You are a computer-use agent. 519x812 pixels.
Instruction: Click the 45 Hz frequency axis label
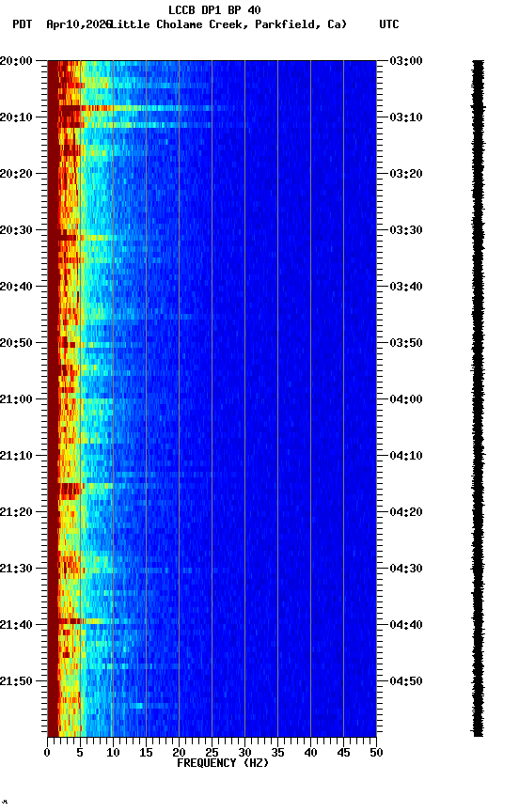[343, 753]
